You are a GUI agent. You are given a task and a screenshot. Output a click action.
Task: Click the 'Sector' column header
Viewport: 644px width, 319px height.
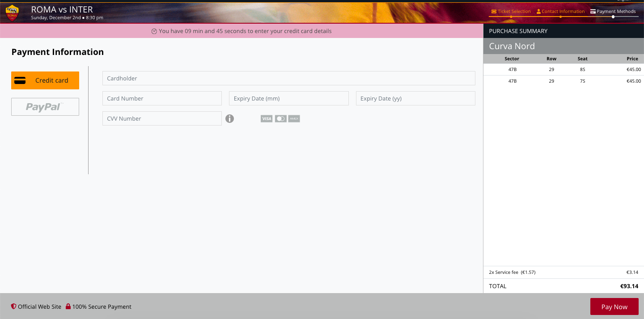point(512,59)
